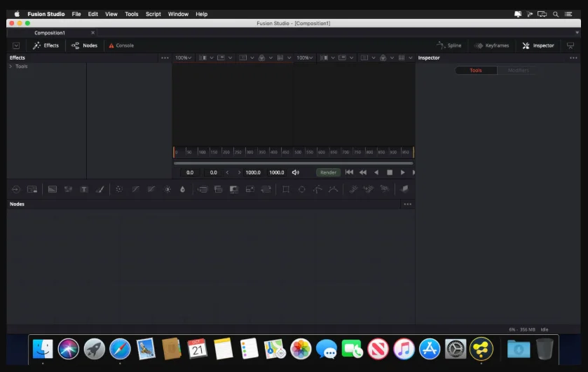Add a Rectangle mask from the toolbar
This screenshot has width=588, height=372.
(x=286, y=189)
